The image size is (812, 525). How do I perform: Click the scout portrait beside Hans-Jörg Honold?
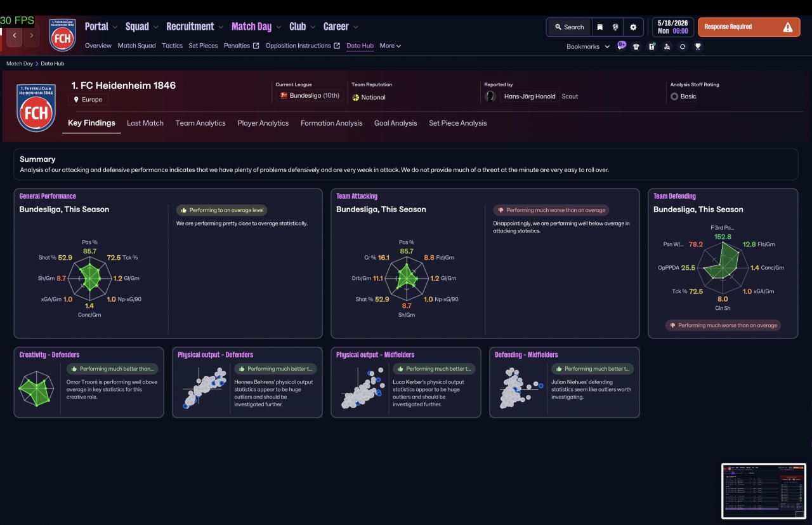click(x=490, y=96)
